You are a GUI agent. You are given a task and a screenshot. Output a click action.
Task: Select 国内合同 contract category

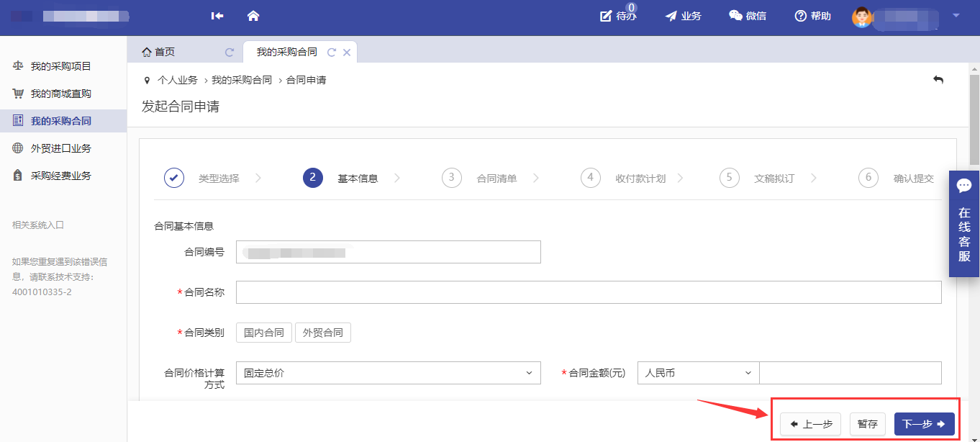click(264, 333)
